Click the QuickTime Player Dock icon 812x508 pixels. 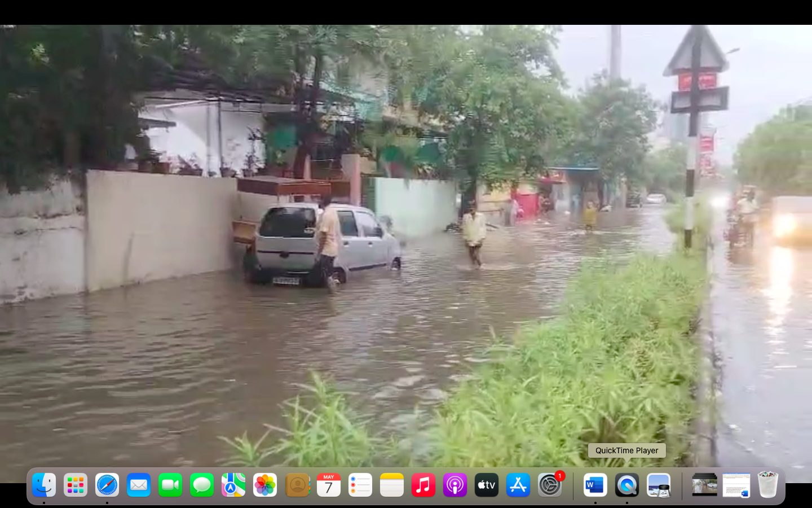coord(627,485)
